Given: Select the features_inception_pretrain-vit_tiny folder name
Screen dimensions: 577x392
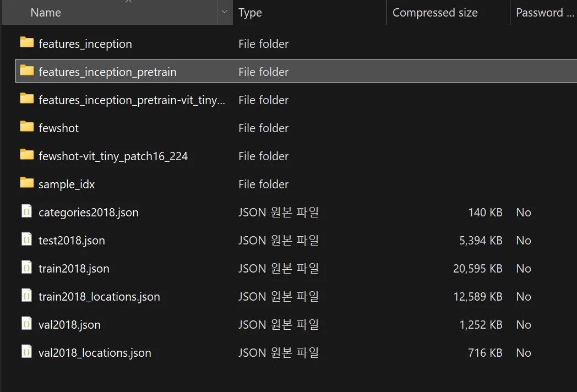Looking at the screenshot, I should [132, 100].
